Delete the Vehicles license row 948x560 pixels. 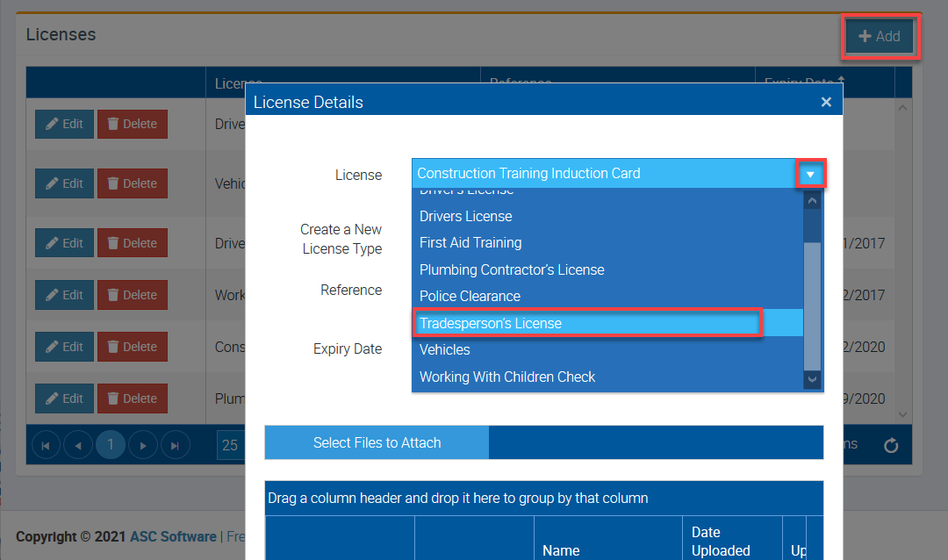[x=132, y=183]
